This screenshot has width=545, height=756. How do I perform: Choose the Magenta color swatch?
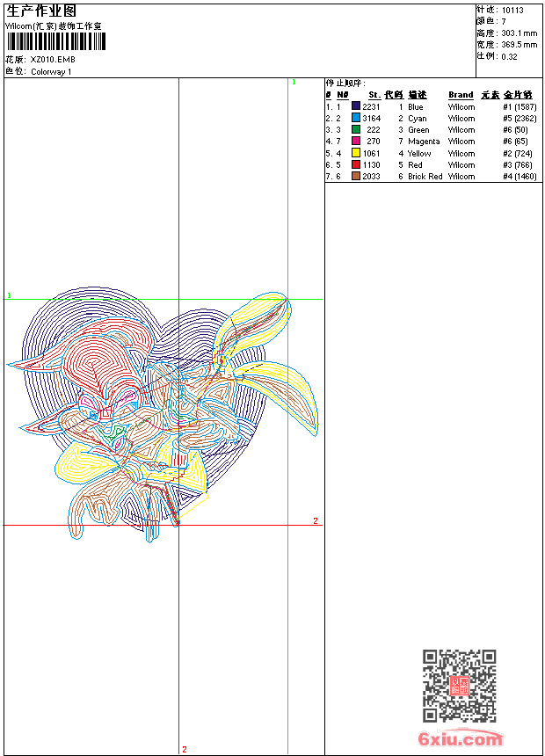[x=356, y=141]
